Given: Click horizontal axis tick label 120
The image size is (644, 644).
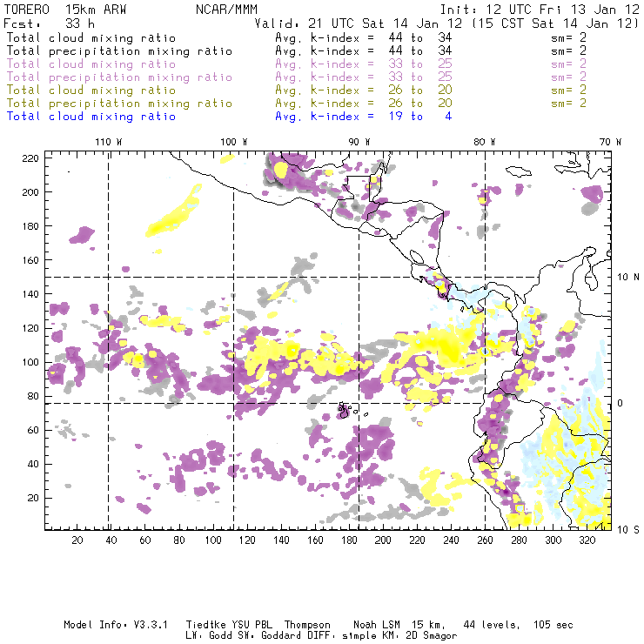Looking at the screenshot, I should (x=247, y=540).
